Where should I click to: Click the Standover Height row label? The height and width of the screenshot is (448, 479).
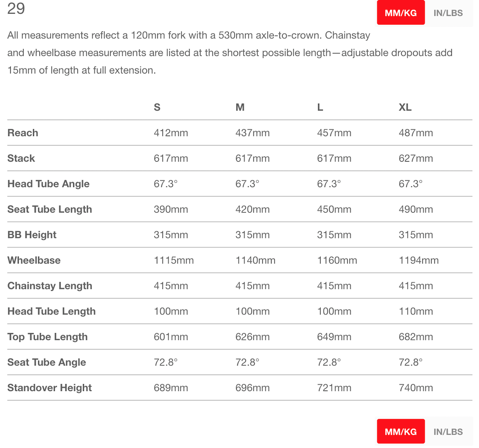[49, 388]
